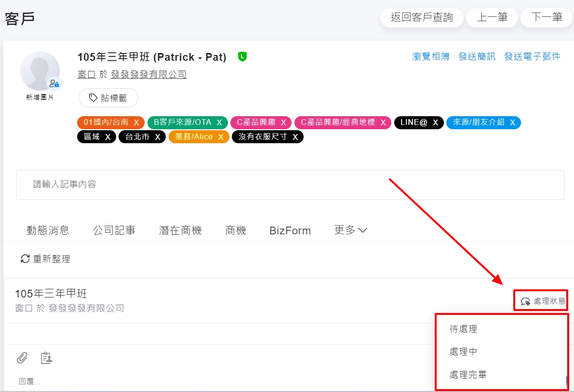Go to 下一筆 customer record
Image resolution: width=574 pixels, height=392 pixels.
tap(547, 18)
